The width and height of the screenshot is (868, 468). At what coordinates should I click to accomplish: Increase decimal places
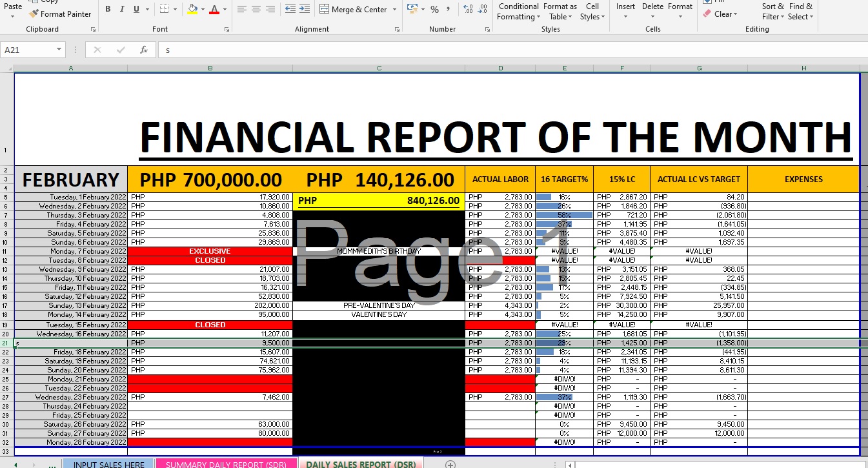point(467,9)
